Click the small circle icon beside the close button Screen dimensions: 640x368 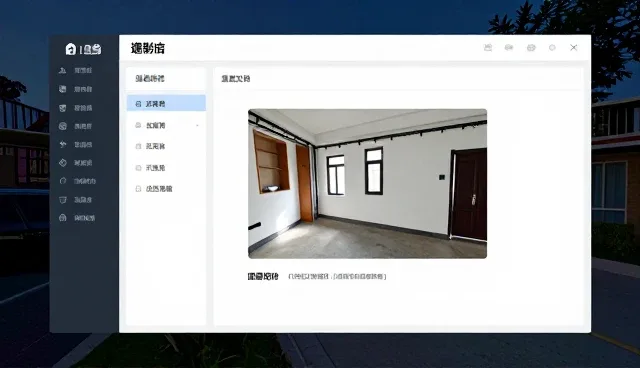[552, 48]
